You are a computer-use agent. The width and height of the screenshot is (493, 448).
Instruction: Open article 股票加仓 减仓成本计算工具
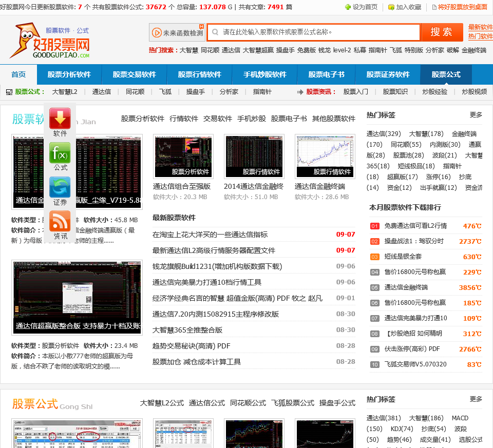(197, 362)
